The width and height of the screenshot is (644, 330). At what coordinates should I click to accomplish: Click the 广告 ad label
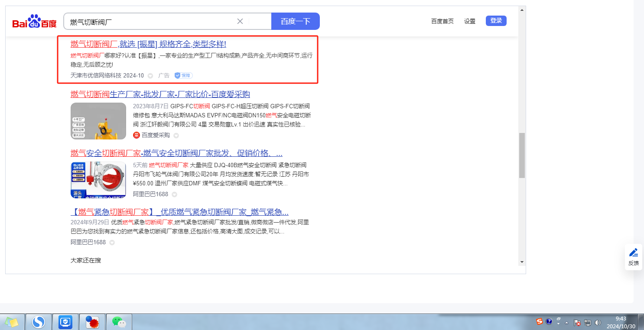pyautogui.click(x=164, y=75)
